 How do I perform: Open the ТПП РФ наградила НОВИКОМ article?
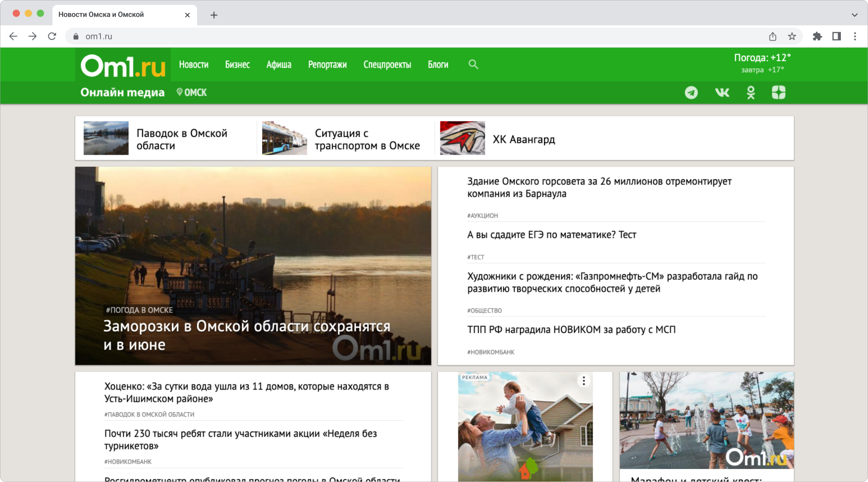571,330
